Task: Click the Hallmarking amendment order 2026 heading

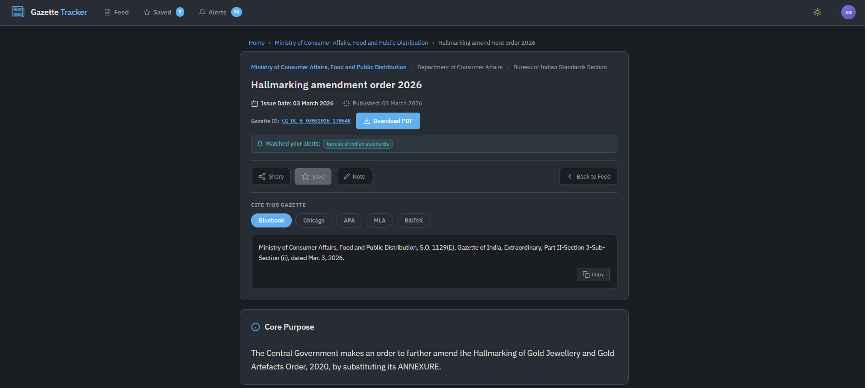Action: pos(336,85)
